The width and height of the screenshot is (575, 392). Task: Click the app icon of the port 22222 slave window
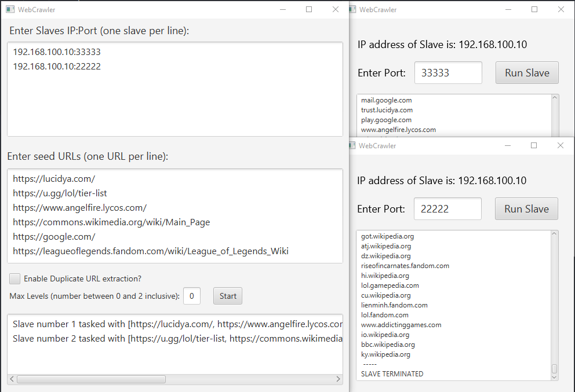point(352,145)
